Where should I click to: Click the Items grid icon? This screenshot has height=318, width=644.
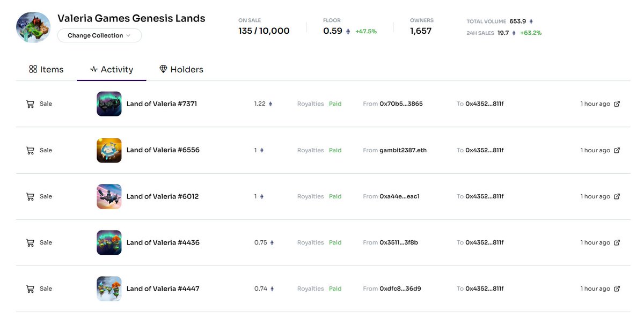point(33,69)
